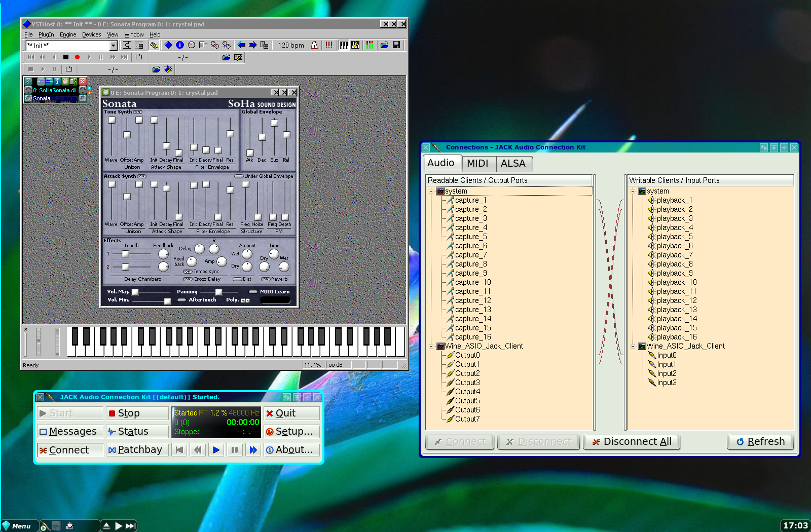Click the blue info icon in VSTHost toolbar

tap(180, 45)
